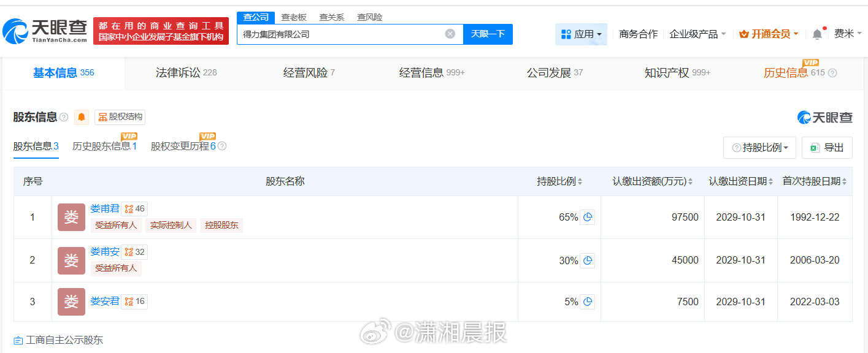Viewport: 868px width, 353px height.
Task: Switch to the 法律诉讼 tab
Action: click(x=186, y=73)
